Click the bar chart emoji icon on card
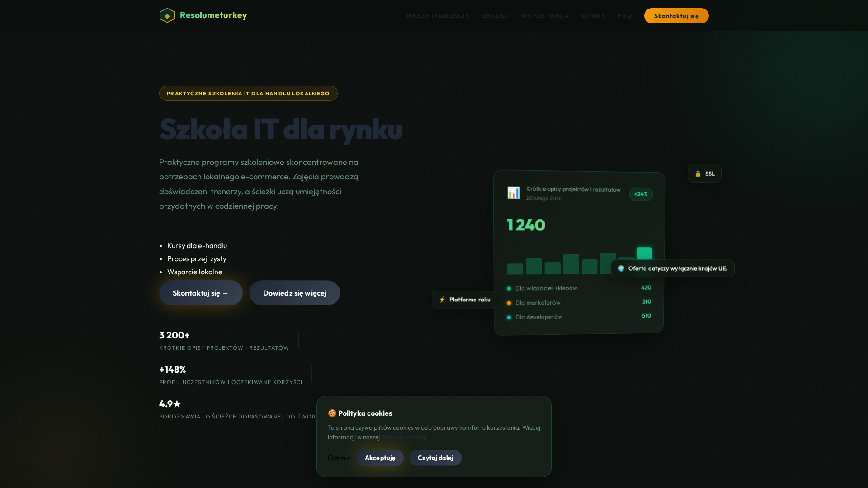Viewport: 868px width, 488px height. (x=514, y=193)
